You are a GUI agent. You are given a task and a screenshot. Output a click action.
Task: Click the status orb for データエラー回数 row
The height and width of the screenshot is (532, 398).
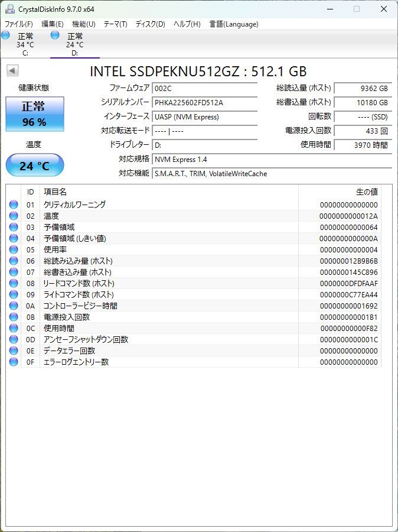pos(14,351)
